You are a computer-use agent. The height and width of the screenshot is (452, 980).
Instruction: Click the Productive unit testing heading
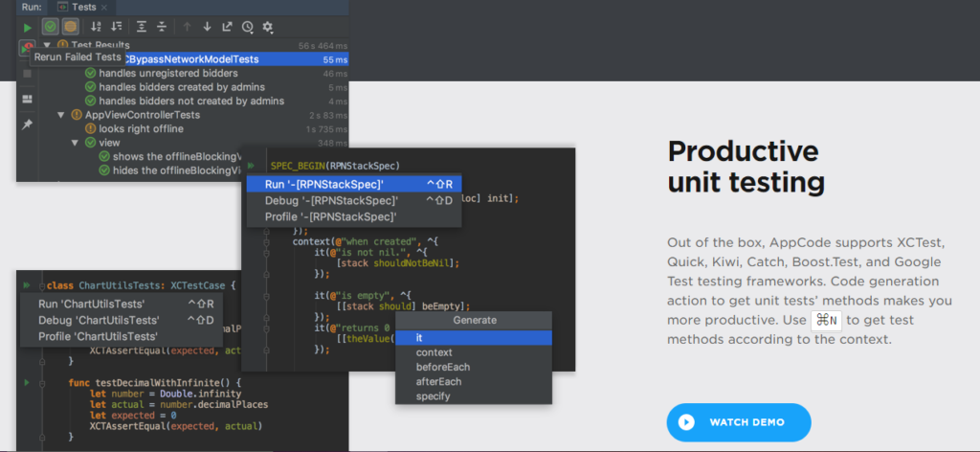746,167
